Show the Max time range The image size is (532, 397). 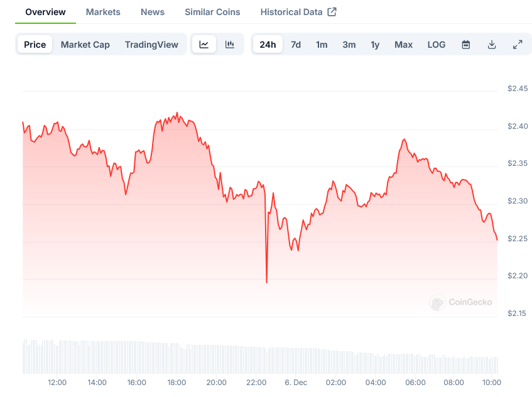click(403, 45)
